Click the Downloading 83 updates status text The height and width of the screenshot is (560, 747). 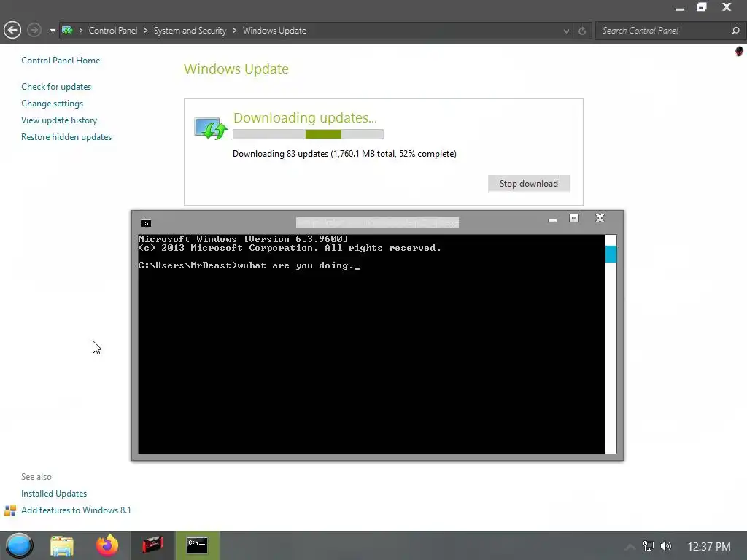click(344, 154)
